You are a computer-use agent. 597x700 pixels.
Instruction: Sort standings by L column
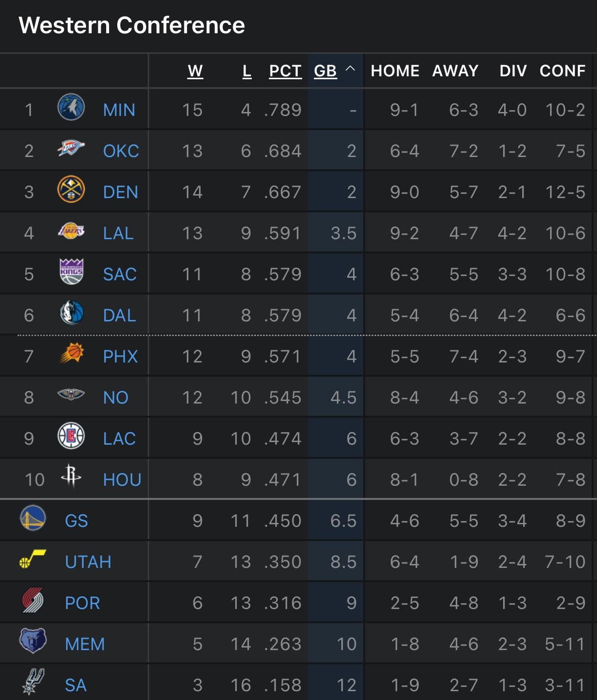pyautogui.click(x=247, y=71)
